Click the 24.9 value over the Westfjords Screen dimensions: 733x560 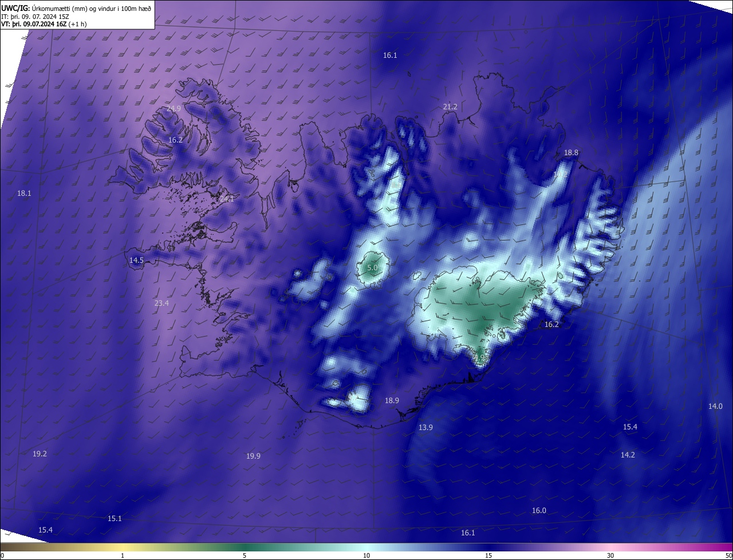174,109
